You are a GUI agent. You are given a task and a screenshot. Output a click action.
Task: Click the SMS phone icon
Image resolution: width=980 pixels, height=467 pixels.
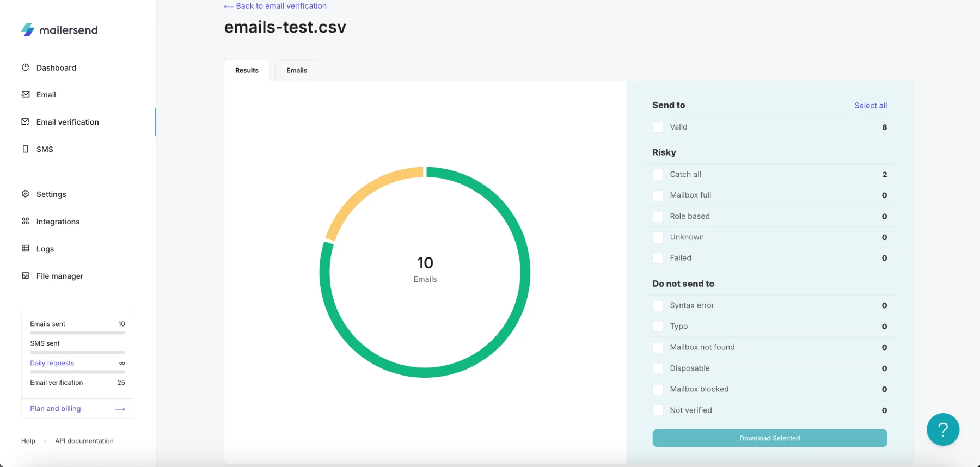tap(26, 149)
